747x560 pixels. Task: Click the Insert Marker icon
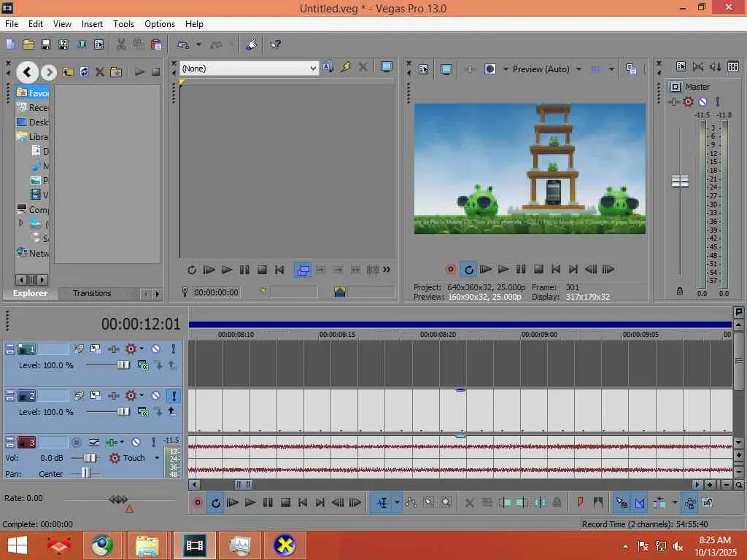pyautogui.click(x=581, y=502)
